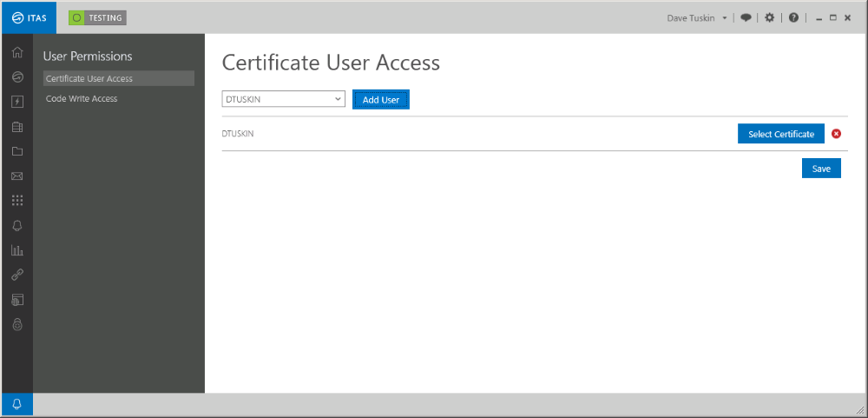868x418 pixels.
Task: Click the chain link sidebar icon
Action: [x=17, y=275]
